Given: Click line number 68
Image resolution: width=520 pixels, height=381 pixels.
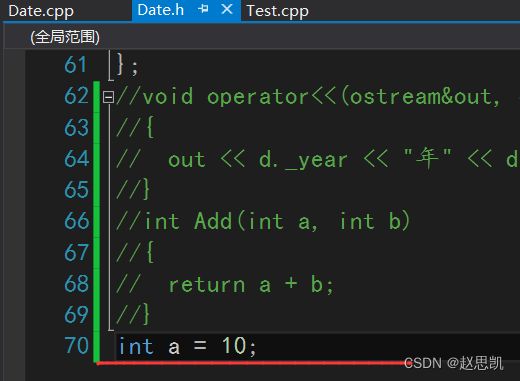Looking at the screenshot, I should click(x=76, y=283).
